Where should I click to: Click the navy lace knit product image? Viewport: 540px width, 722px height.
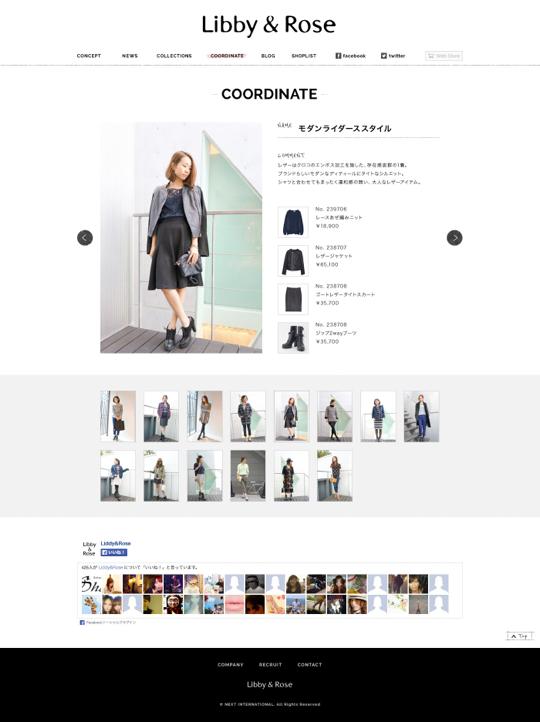pos(293,222)
